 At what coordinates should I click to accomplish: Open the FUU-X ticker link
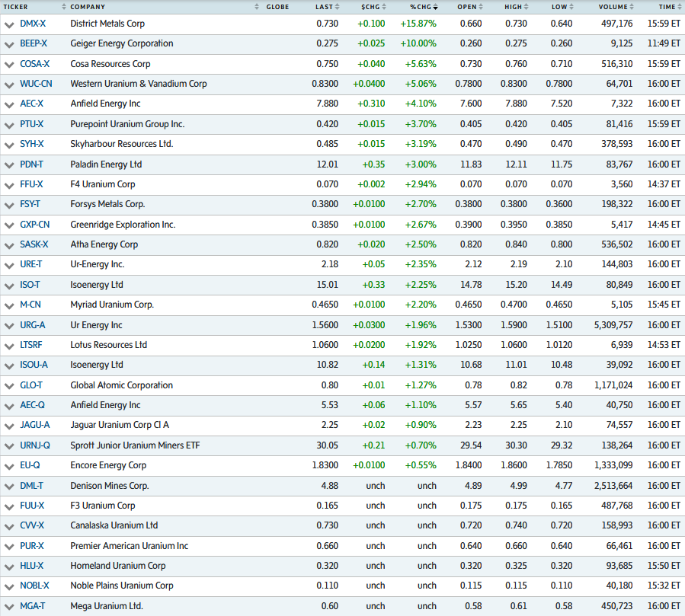[x=32, y=506]
